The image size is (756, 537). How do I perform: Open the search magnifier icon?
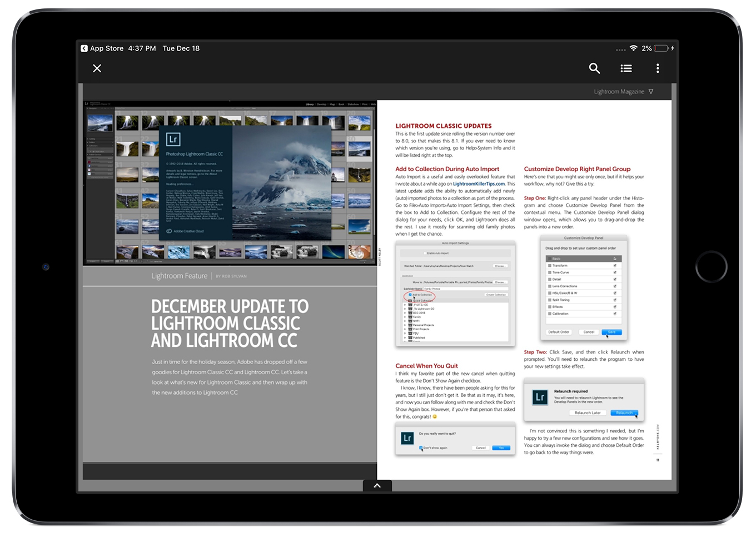point(594,68)
